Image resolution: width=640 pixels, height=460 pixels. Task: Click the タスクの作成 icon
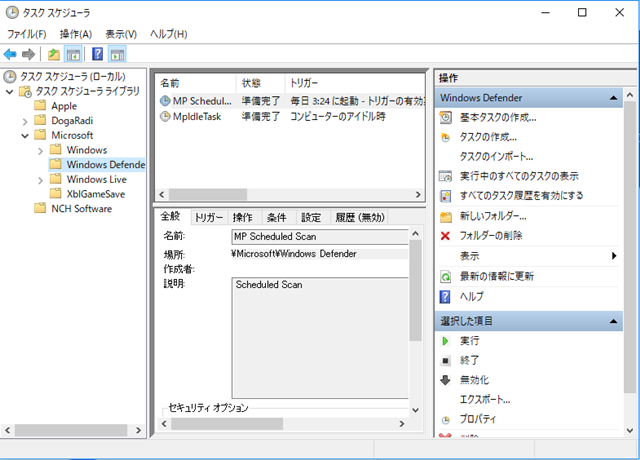[445, 137]
